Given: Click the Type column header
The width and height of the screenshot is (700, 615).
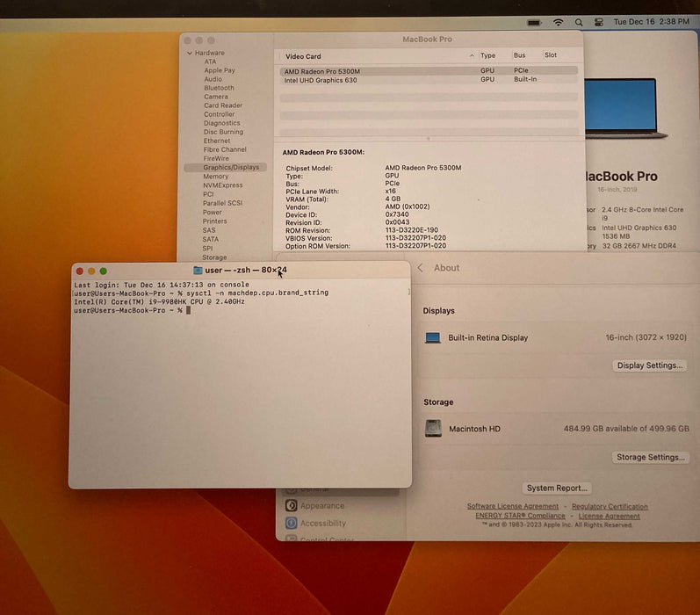Looking at the screenshot, I should 487,55.
